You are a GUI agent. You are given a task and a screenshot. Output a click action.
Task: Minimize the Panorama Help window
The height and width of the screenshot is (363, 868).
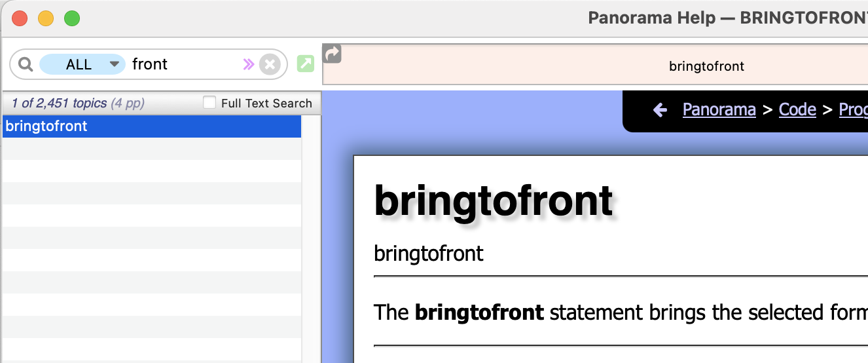point(46,18)
